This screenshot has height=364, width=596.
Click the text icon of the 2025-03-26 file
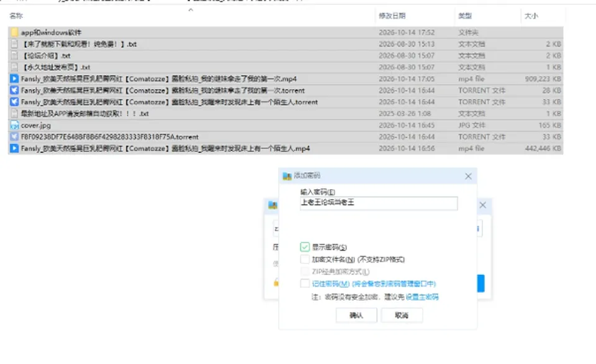point(14,113)
